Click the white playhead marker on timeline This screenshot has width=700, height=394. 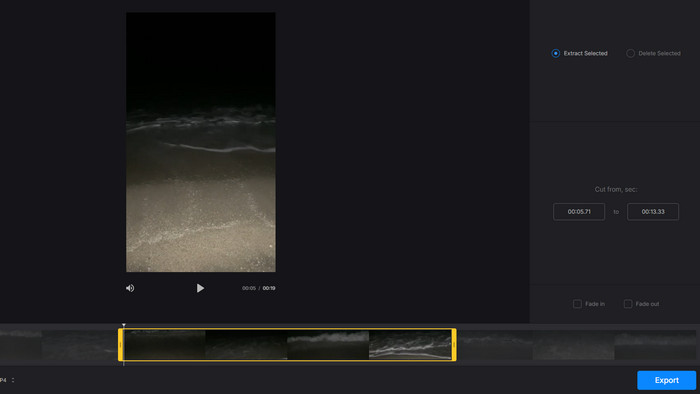tap(124, 326)
